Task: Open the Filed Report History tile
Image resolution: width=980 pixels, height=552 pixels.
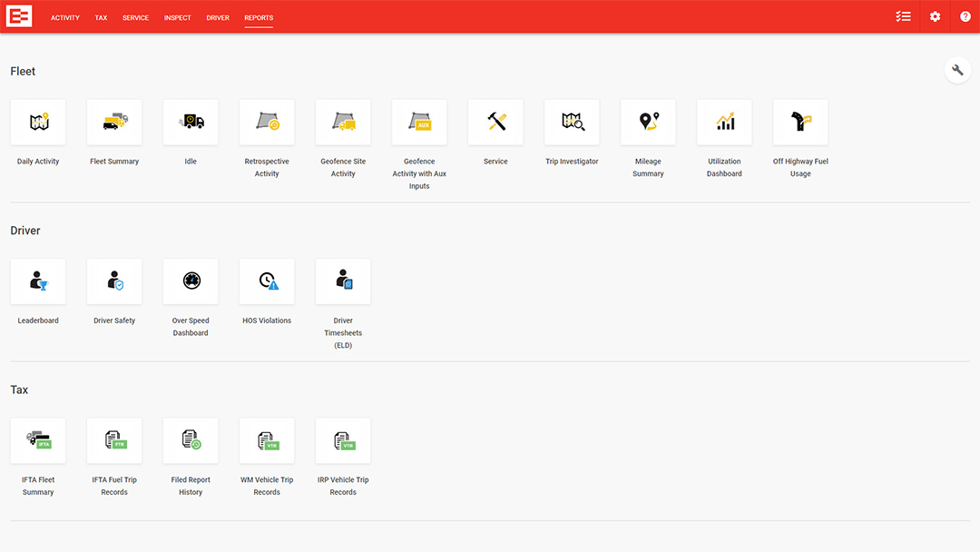Action: [191, 441]
